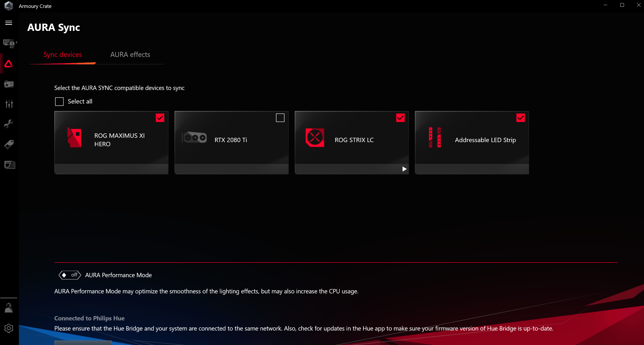This screenshot has height=345, width=644.
Task: Click the Select all label text
Action: coord(80,101)
